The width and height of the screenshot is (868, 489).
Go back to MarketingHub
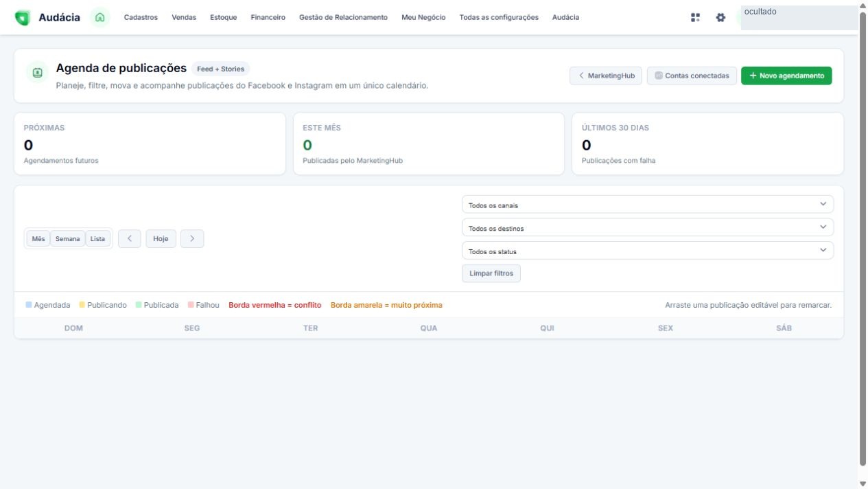[606, 76]
